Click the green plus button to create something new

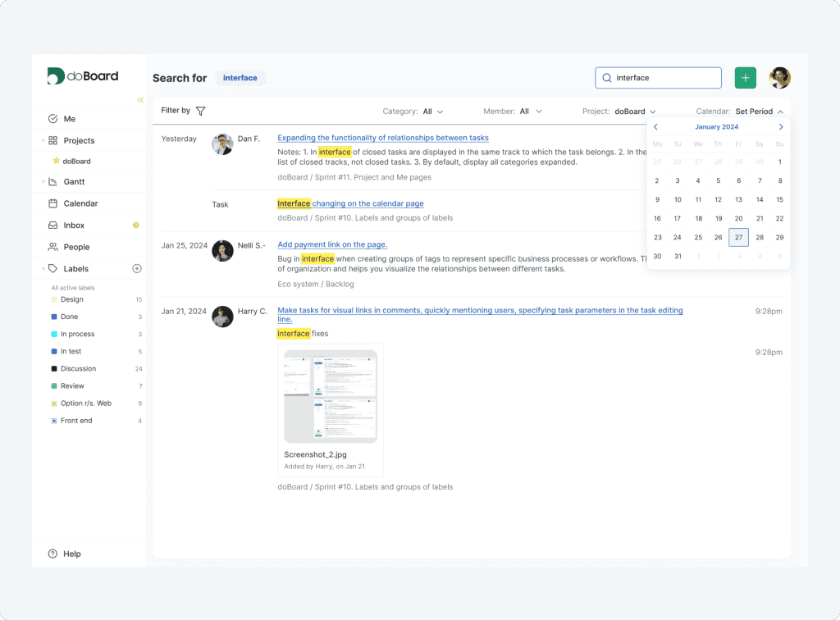[745, 77]
